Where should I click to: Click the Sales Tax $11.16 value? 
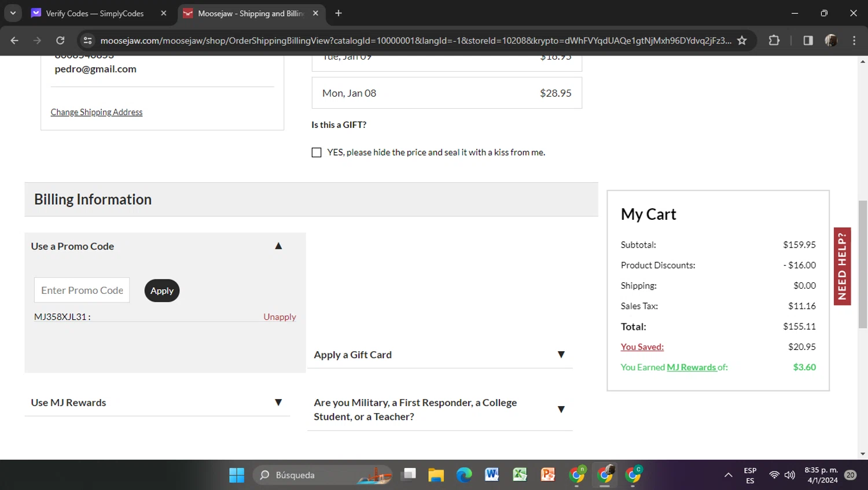pos(801,306)
